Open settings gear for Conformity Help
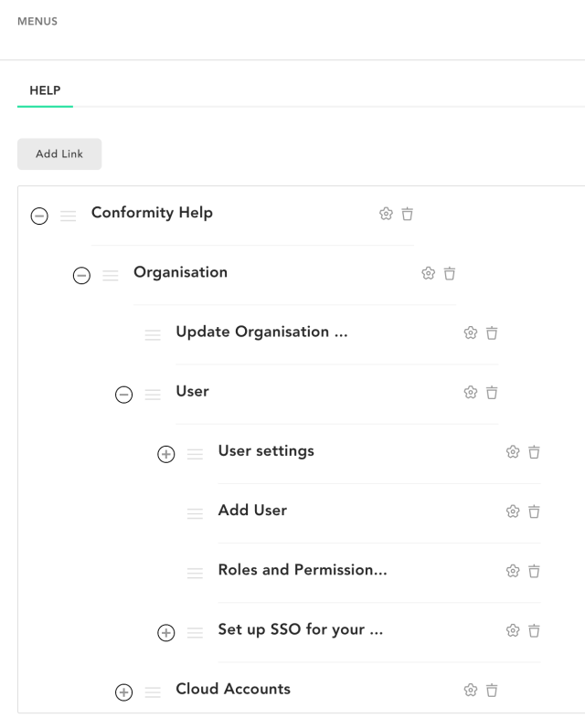This screenshot has height=728, width=585. [x=386, y=214]
